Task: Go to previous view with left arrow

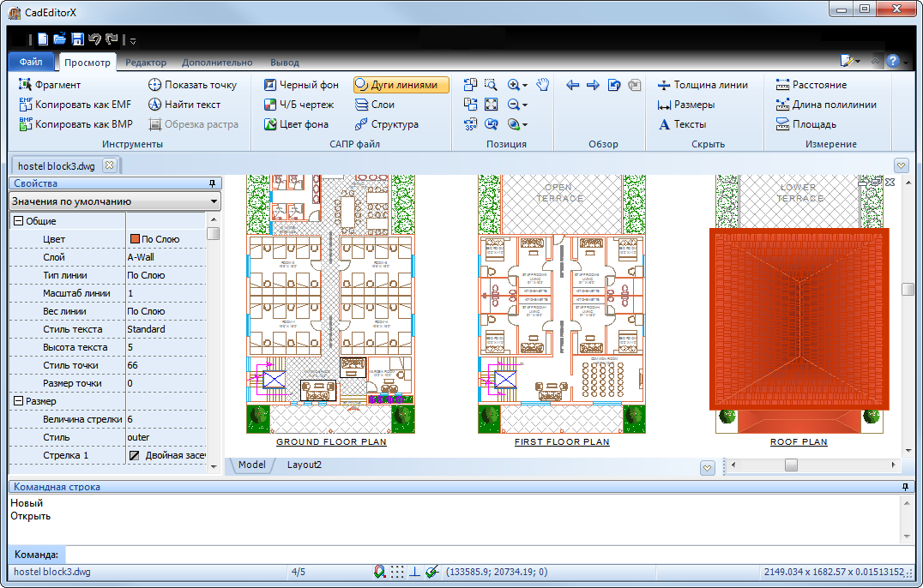Action: point(573,85)
